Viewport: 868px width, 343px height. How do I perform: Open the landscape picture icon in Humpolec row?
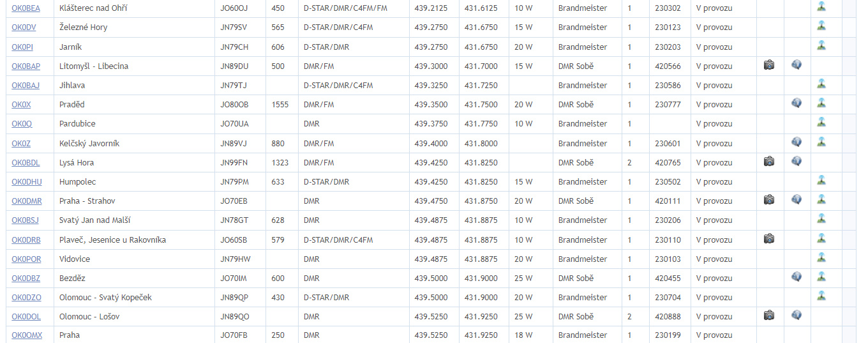[x=821, y=181]
